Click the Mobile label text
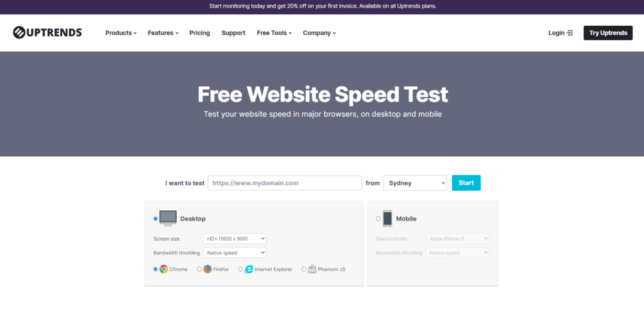Image resolution: width=644 pixels, height=318 pixels. click(406, 219)
